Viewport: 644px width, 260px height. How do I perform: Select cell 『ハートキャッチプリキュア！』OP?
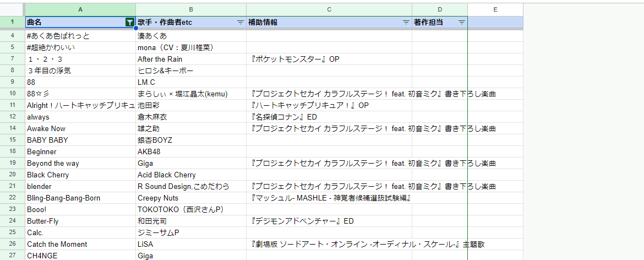[x=329, y=106]
